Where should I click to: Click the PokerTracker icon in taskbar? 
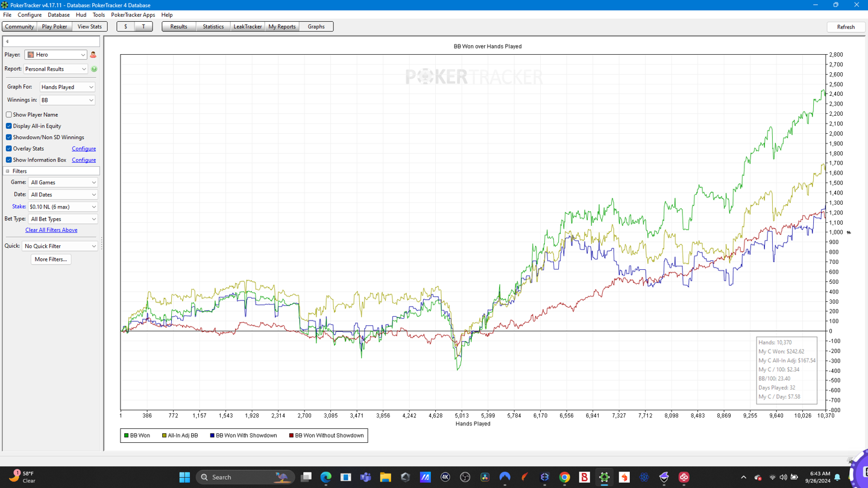[x=604, y=477]
